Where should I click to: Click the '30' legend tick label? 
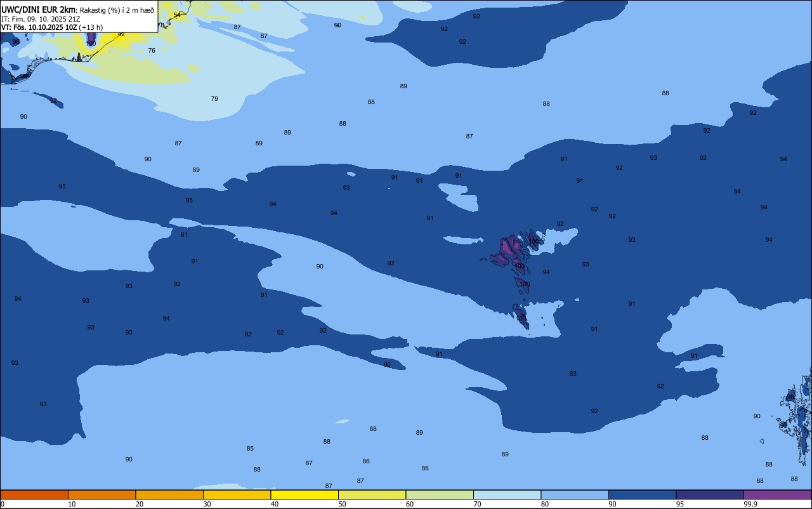click(x=207, y=504)
